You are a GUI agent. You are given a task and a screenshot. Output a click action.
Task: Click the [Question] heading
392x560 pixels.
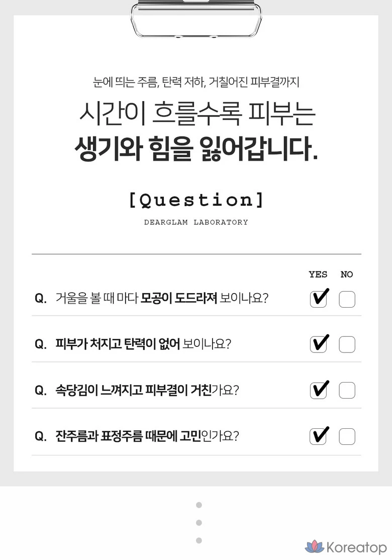click(196, 201)
